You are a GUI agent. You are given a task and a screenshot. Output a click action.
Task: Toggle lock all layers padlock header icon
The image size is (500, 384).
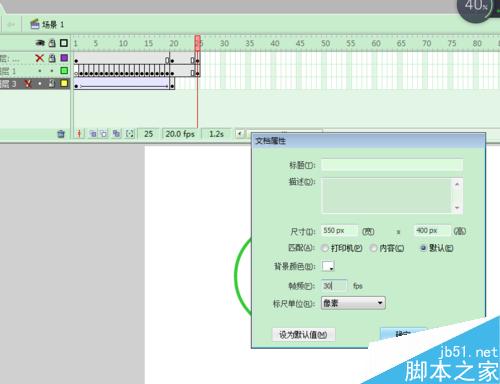pyautogui.click(x=52, y=43)
